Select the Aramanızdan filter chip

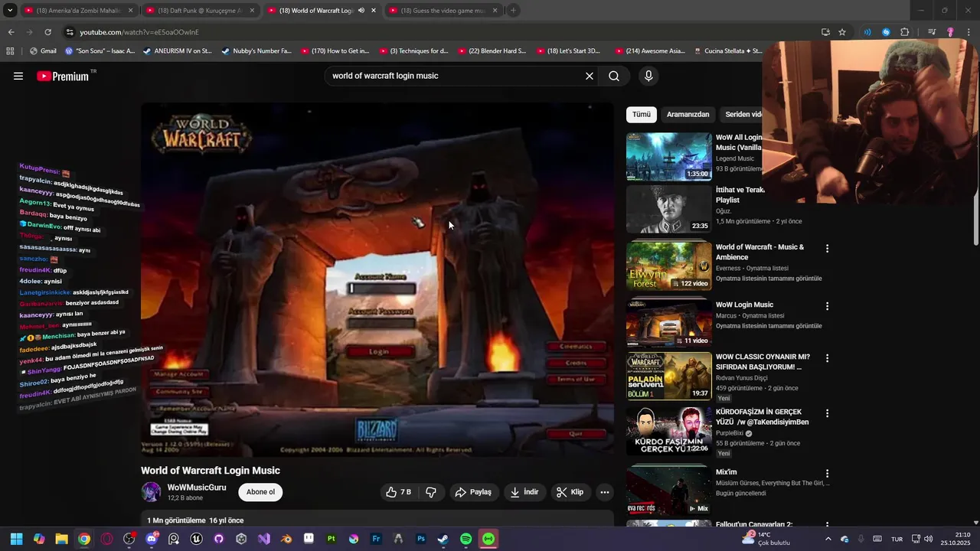[x=688, y=114]
